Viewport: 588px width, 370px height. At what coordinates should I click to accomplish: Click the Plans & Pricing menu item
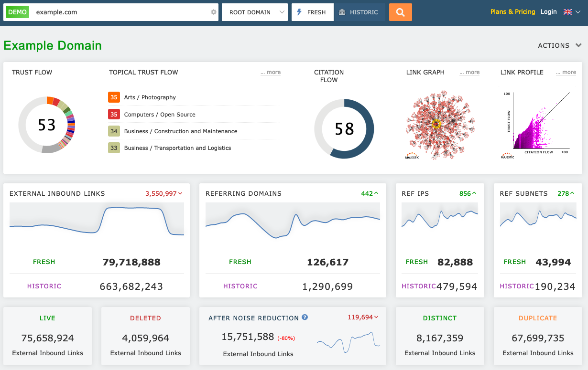click(x=512, y=11)
